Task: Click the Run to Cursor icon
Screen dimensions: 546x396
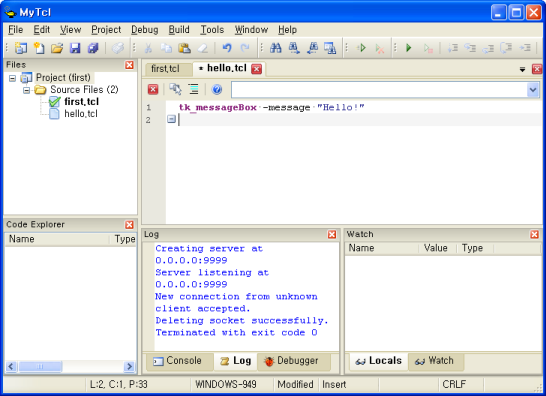Action: point(506,48)
